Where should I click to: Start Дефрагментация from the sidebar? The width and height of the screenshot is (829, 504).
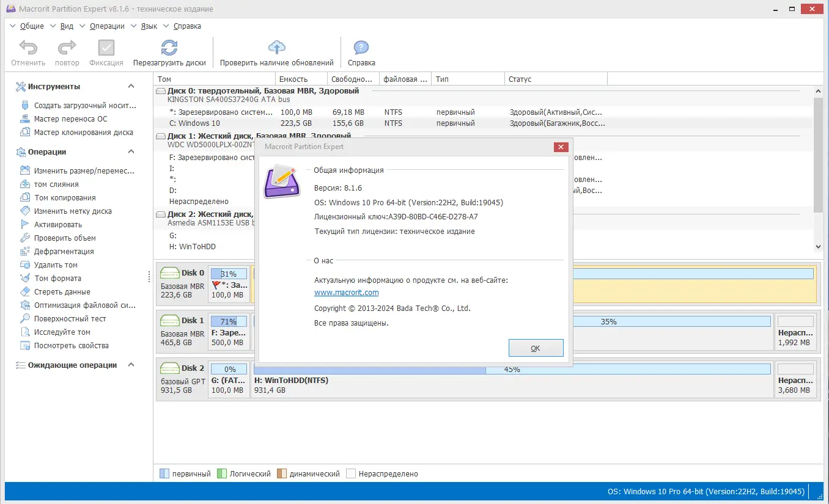pyautogui.click(x=57, y=252)
